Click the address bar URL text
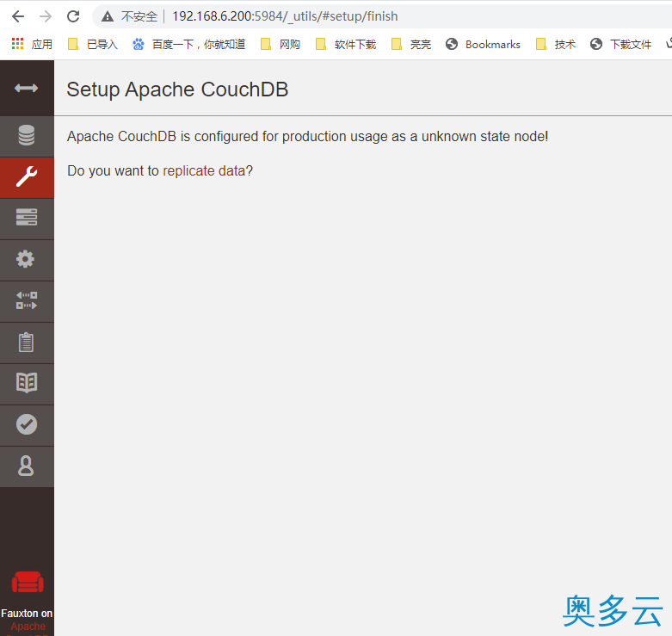 (285, 16)
